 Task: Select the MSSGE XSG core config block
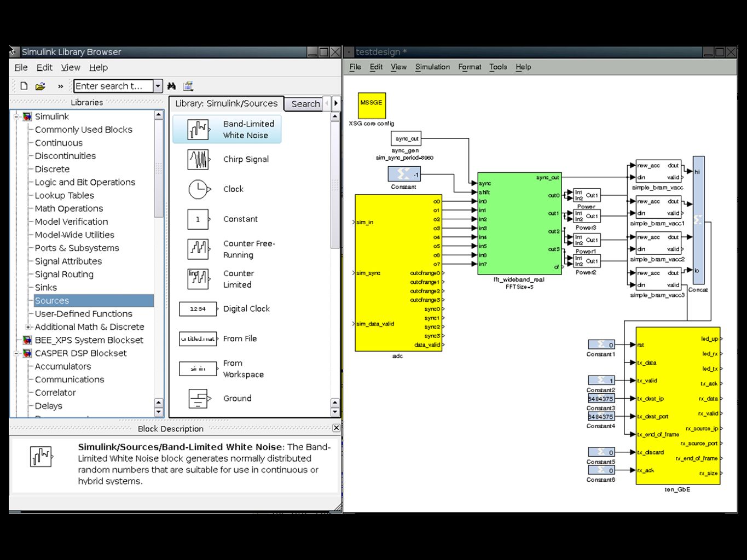click(x=372, y=106)
